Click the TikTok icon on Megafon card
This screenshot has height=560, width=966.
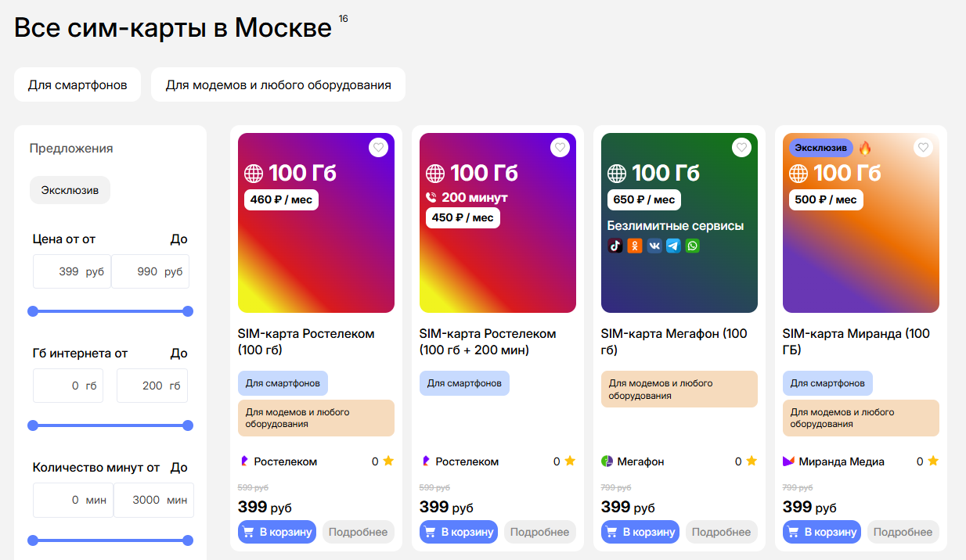(615, 246)
